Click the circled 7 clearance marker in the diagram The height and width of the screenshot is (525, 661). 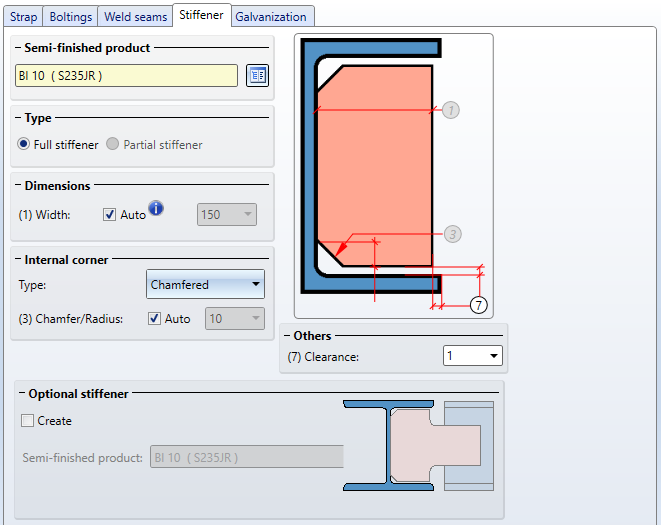[478, 305]
